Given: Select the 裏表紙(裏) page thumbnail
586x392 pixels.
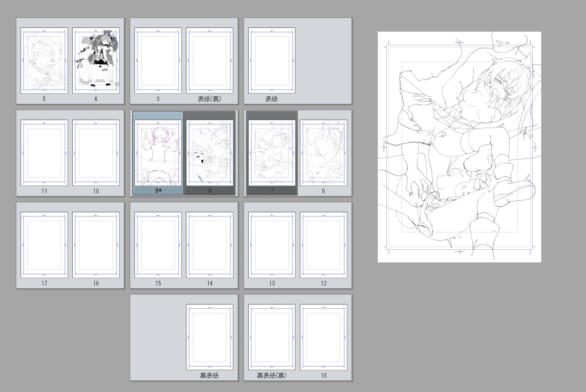Looking at the screenshot, I should point(272,337).
